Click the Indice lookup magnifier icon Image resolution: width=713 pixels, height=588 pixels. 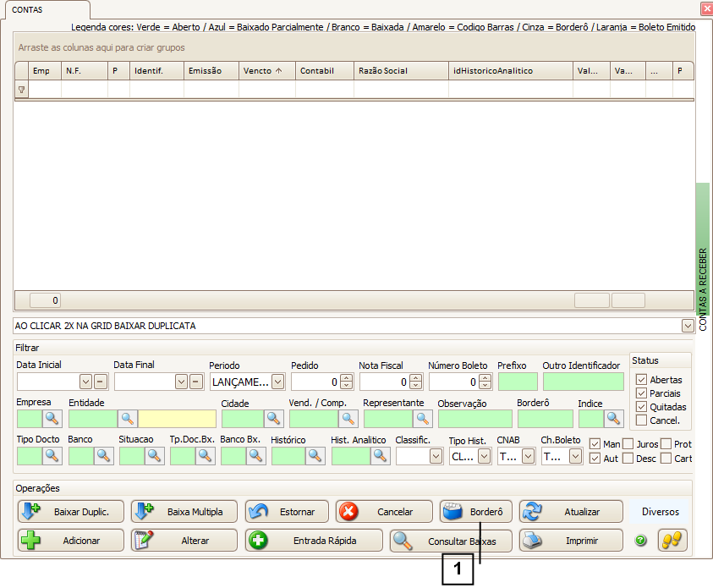613,418
